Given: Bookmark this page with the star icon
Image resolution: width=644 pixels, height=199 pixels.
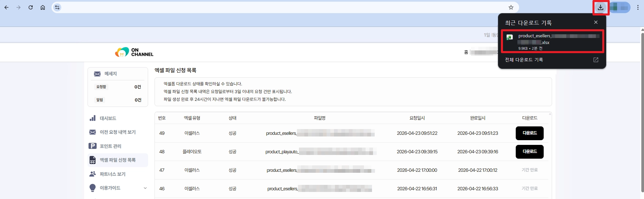Looking at the screenshot, I should (x=511, y=7).
